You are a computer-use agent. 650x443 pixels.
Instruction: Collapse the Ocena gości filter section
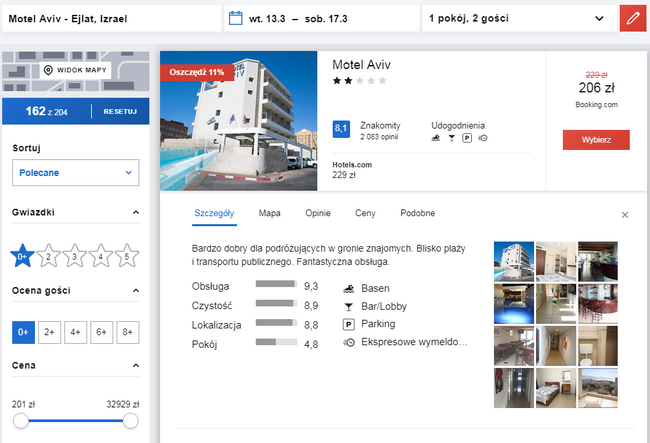(x=136, y=290)
